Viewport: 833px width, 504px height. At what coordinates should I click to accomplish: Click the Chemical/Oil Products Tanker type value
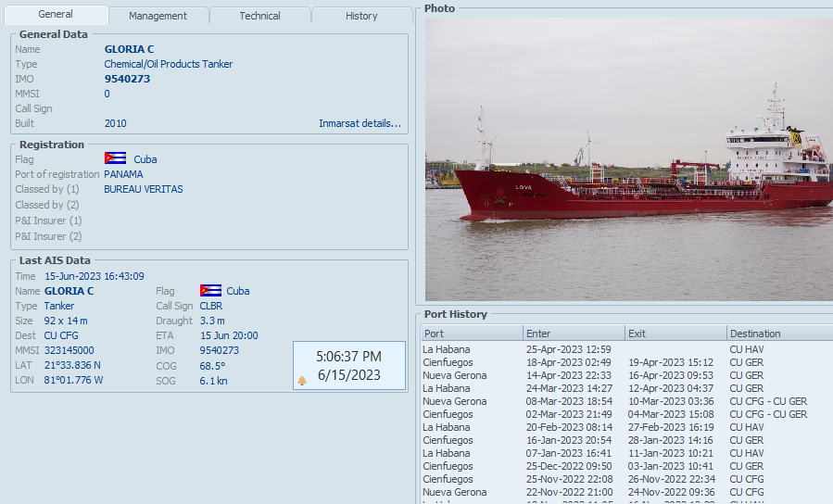pos(169,64)
